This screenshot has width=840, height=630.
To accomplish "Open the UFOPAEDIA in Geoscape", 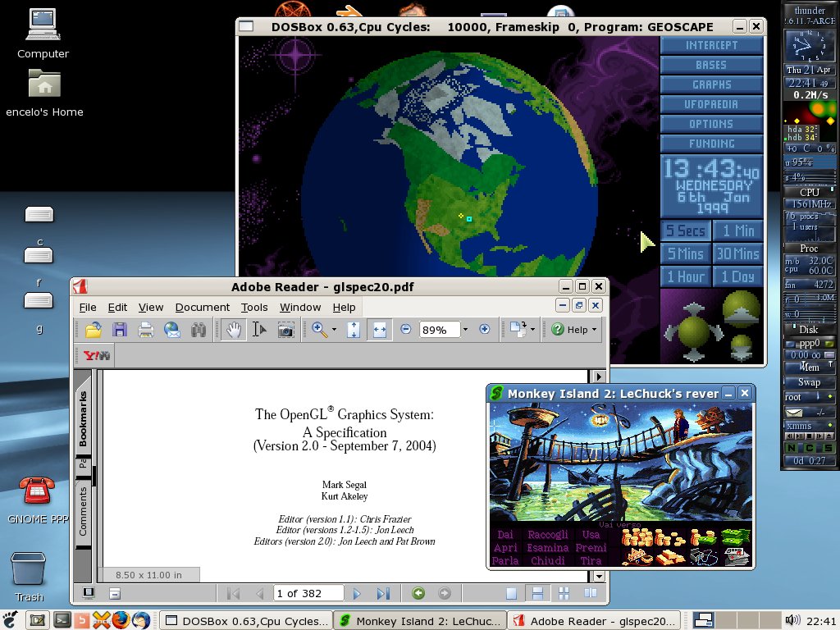I will click(711, 104).
